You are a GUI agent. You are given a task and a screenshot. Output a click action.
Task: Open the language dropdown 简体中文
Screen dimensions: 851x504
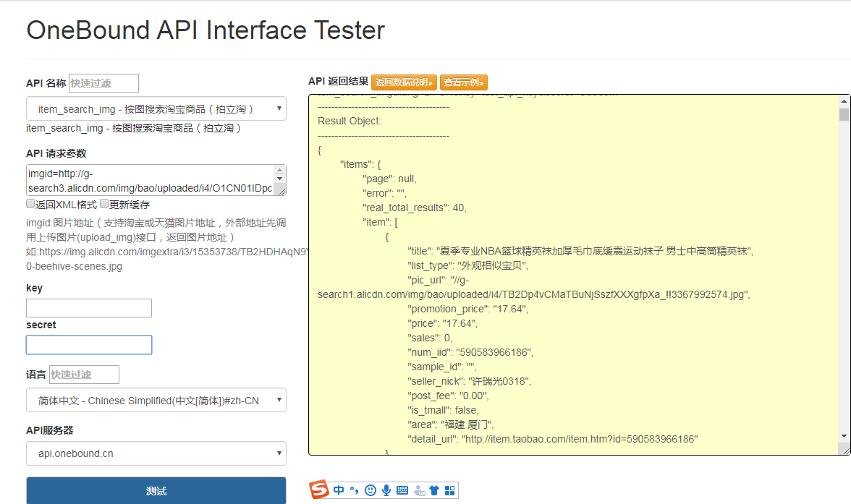click(x=156, y=401)
